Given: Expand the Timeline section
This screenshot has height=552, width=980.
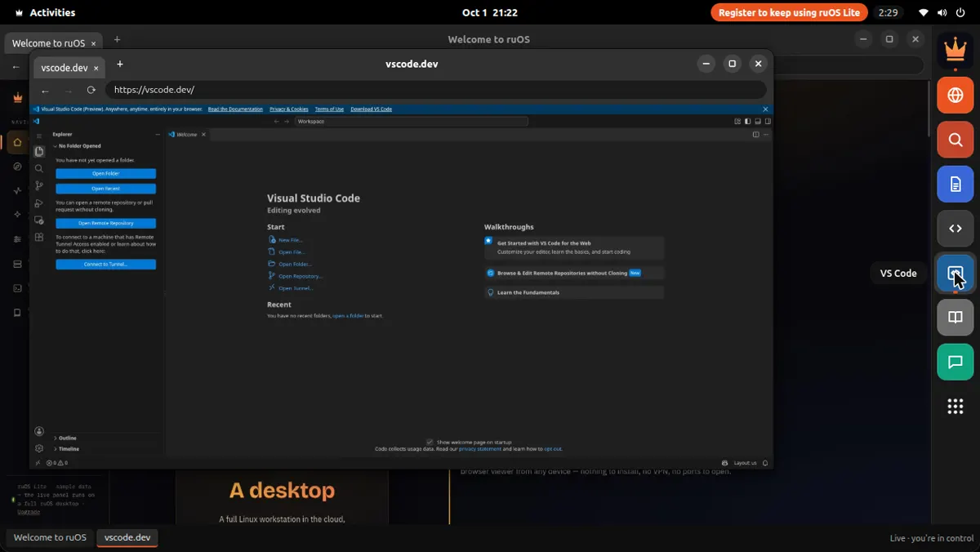Looking at the screenshot, I should pos(69,449).
